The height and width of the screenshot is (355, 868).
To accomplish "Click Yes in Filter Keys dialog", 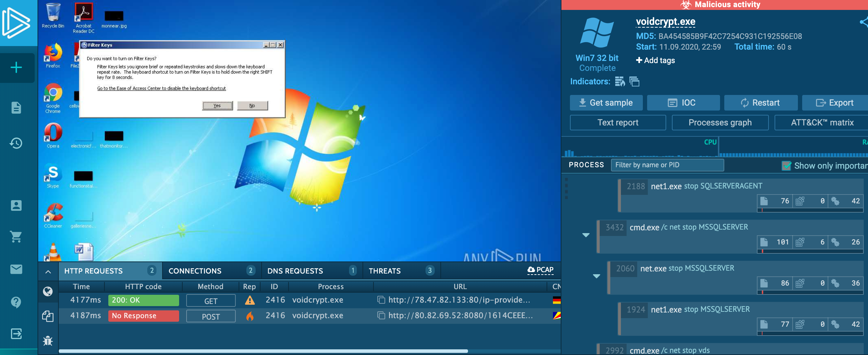I will 217,106.
